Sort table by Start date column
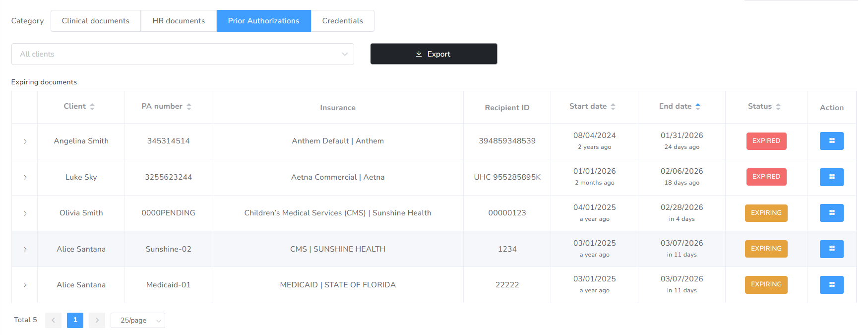 click(x=592, y=107)
